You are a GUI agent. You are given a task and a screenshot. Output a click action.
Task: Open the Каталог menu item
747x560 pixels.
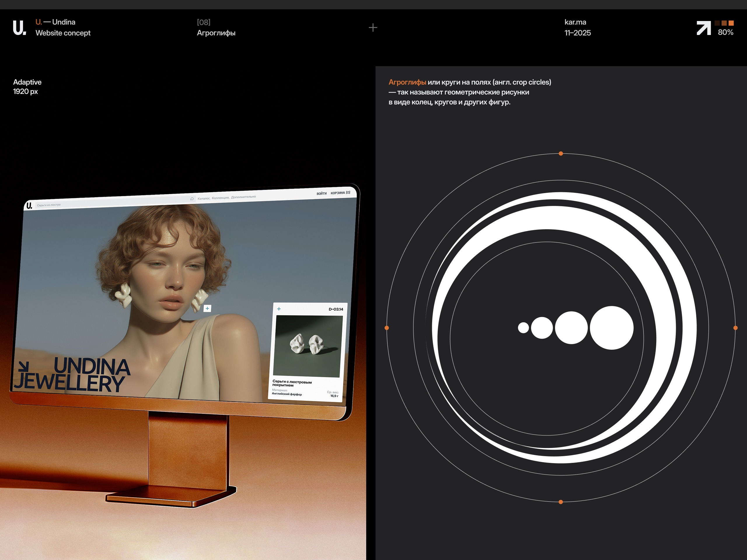(204, 199)
